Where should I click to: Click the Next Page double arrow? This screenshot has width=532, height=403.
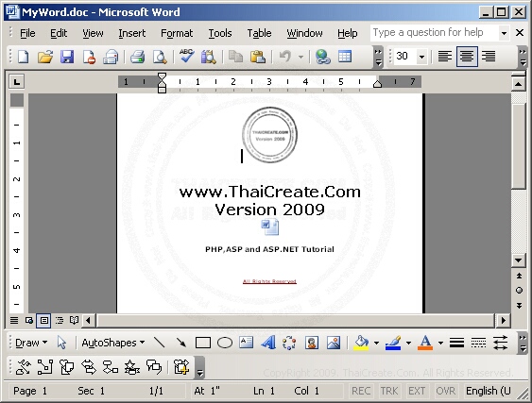(519, 306)
